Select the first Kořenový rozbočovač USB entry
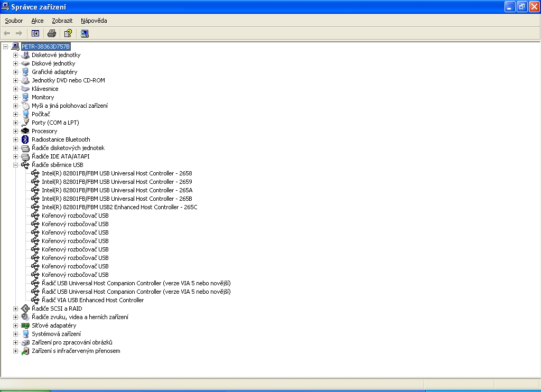Screen dimensions: 541x392 coord(75,216)
